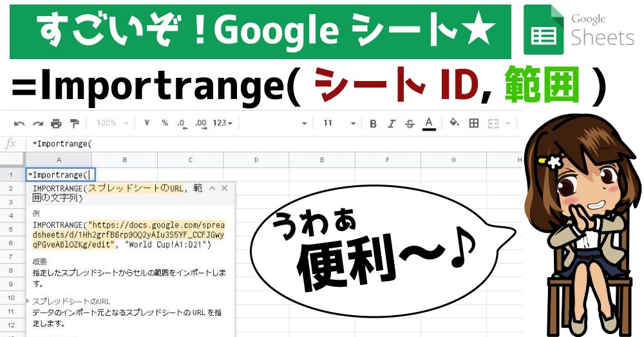Undo the last action in Sheets
This screenshot has height=337, width=644.
click(19, 123)
